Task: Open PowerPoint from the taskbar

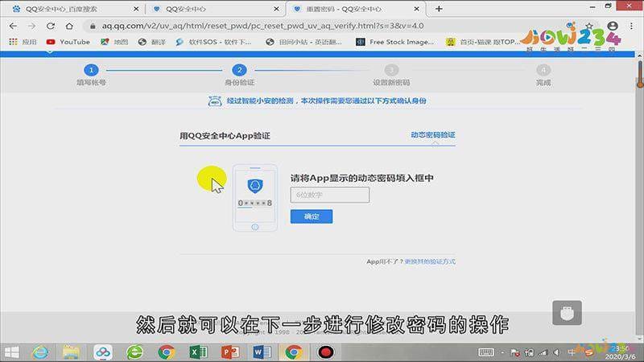Action: pyautogui.click(x=230, y=352)
